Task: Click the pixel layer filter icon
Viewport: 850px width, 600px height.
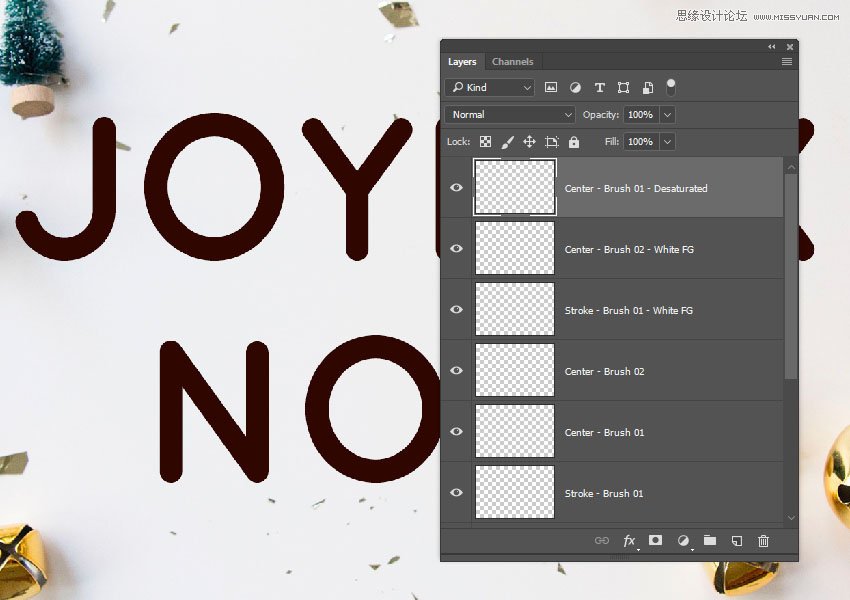Action: (551, 88)
